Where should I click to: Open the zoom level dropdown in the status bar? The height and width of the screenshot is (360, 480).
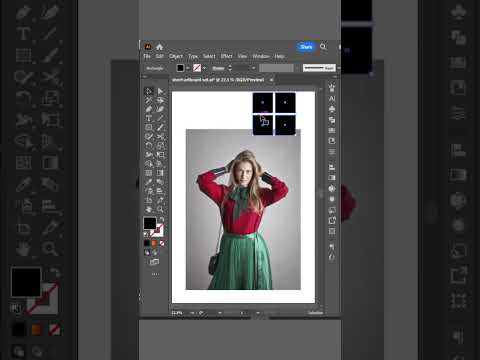(192, 313)
